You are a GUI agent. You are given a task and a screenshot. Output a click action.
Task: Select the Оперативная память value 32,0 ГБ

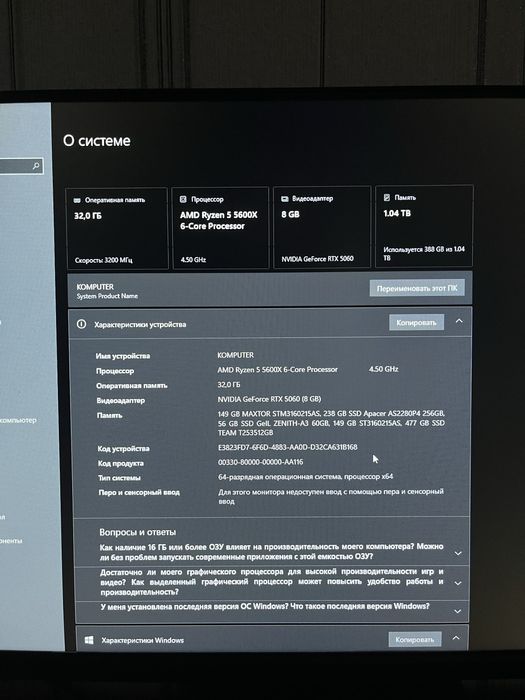tap(229, 384)
